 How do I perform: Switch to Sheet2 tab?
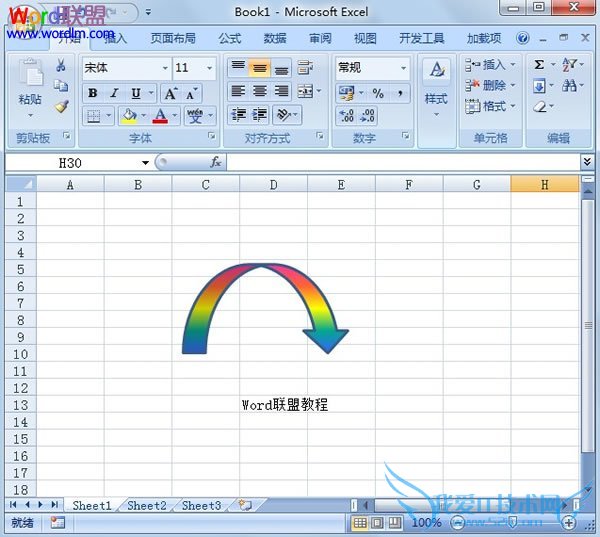[147, 506]
